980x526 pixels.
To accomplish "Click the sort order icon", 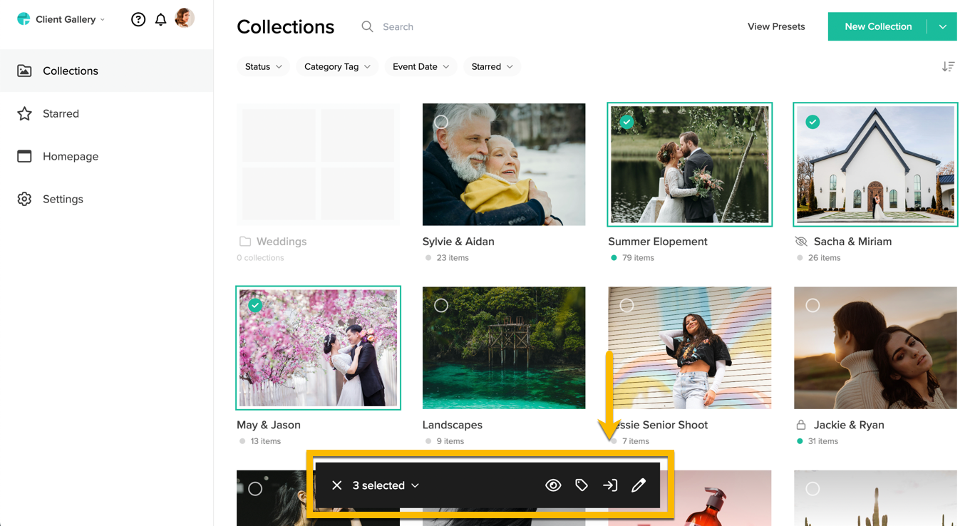I will click(948, 66).
